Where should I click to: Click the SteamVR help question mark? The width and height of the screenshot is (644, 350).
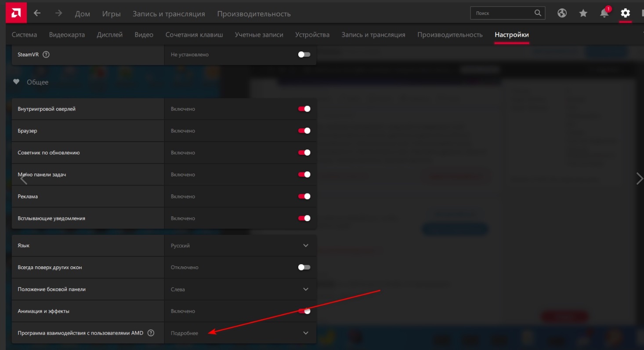[46, 55]
